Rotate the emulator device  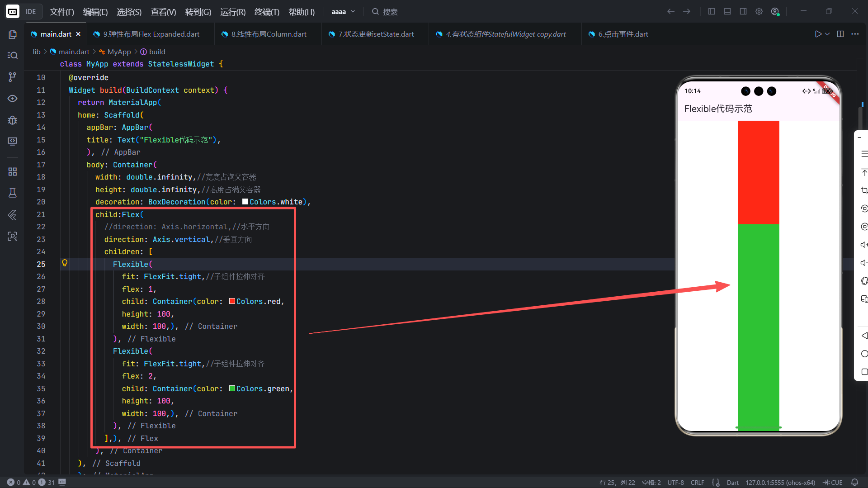(864, 281)
